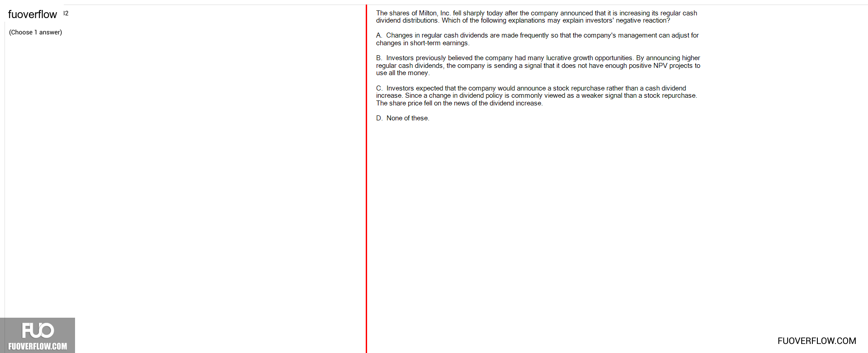Click the fuoverflow title at top left
Image resolution: width=868 pixels, height=353 pixels.
(x=33, y=14)
